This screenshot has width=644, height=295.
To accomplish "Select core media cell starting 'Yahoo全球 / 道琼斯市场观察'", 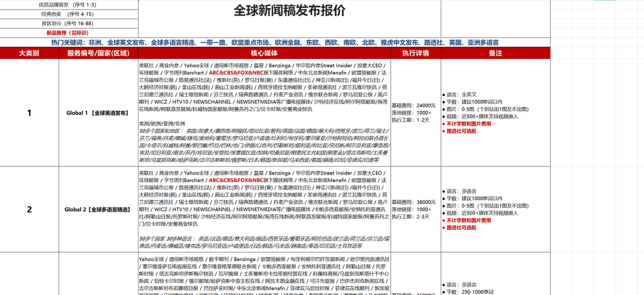I will pos(264,274).
